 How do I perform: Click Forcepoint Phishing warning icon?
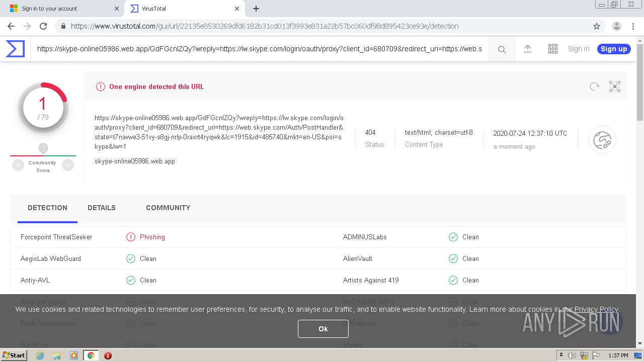131,237
